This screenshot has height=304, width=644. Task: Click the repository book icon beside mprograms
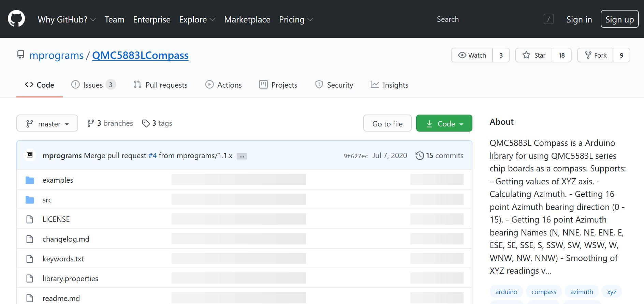pos(21,55)
